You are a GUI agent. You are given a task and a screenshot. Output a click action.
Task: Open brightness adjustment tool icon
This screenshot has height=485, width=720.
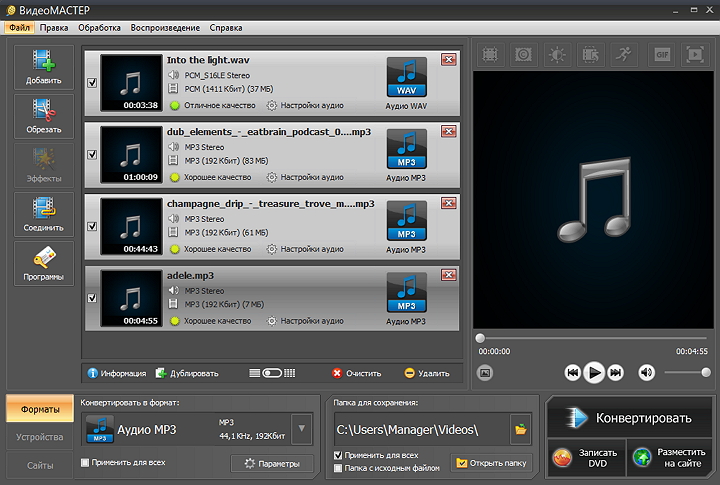[557, 55]
